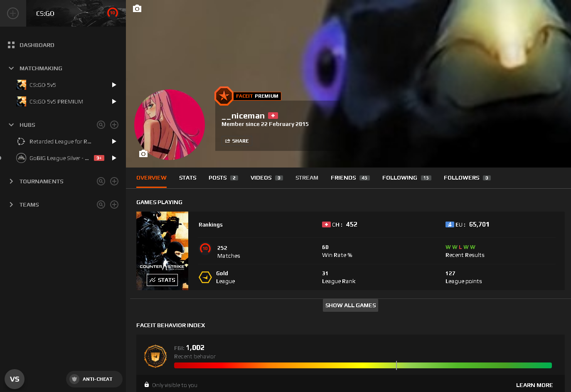Click the add game plus icon
The image size is (571, 392).
13,13
